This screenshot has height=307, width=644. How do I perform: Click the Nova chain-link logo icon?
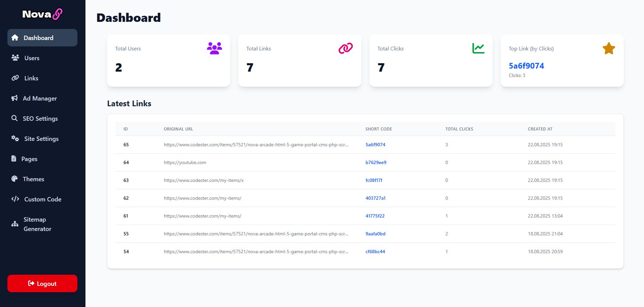[x=58, y=14]
